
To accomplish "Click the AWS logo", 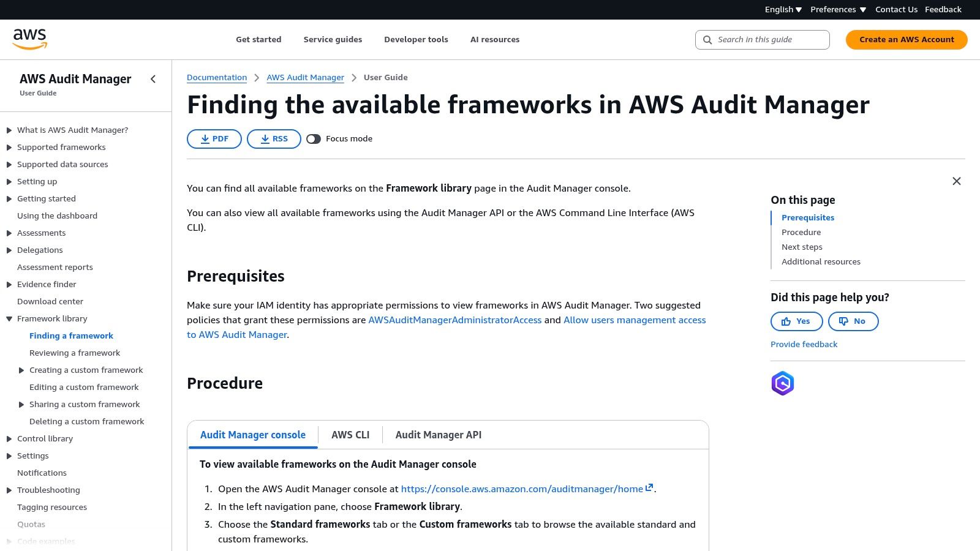I will click(x=30, y=39).
